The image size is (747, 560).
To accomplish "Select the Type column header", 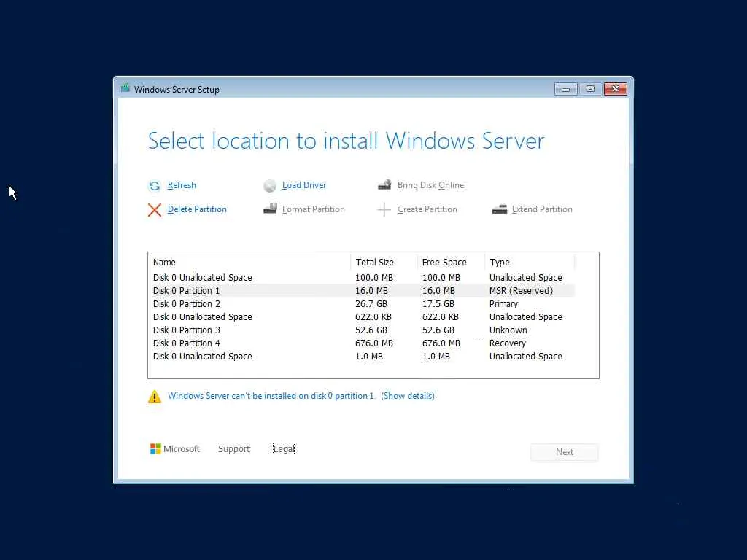I will tap(530, 262).
